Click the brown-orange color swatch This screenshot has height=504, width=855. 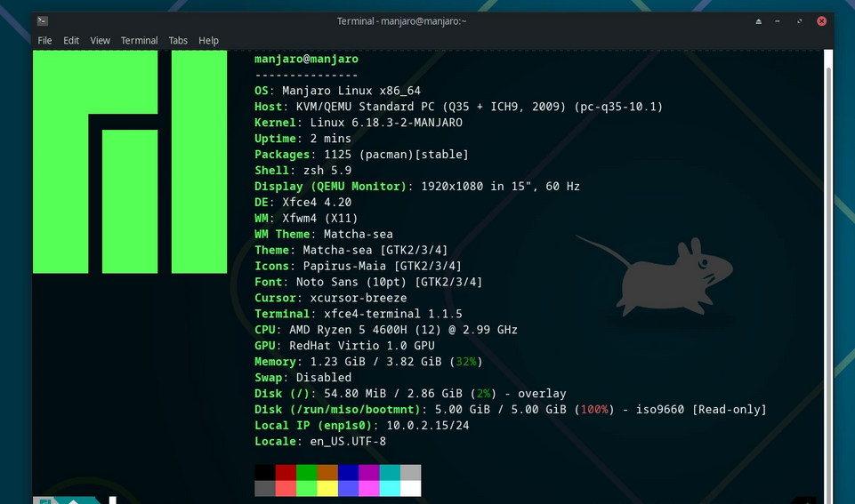(327, 472)
